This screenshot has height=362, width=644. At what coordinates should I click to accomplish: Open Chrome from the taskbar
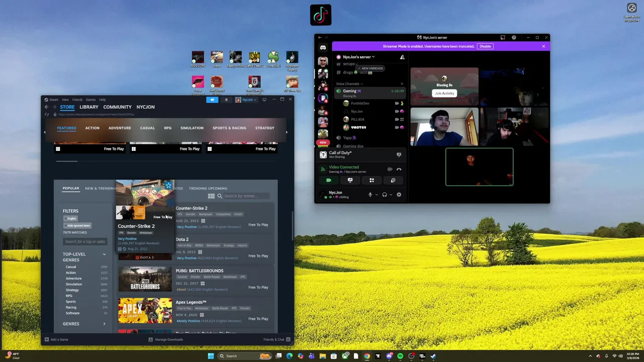tap(367, 356)
